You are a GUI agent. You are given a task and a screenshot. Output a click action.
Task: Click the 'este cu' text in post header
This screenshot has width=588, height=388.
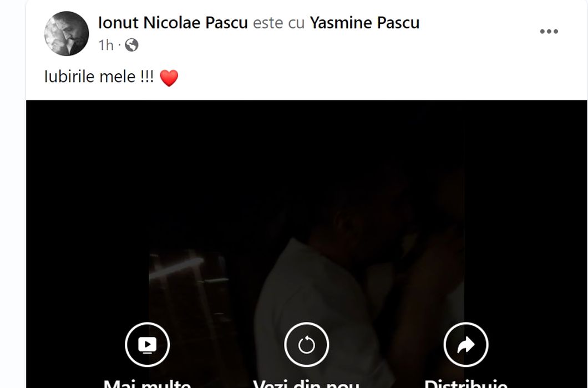tap(278, 23)
